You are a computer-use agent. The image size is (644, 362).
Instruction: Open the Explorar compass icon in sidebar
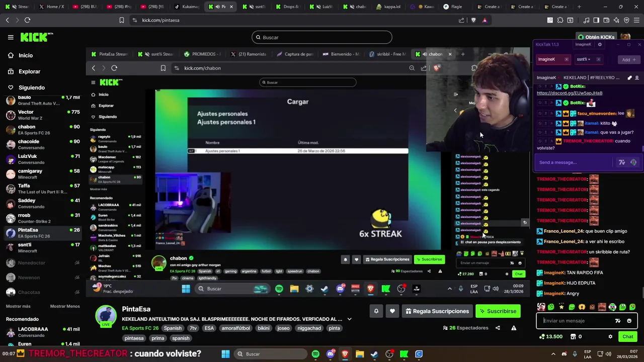(x=11, y=71)
